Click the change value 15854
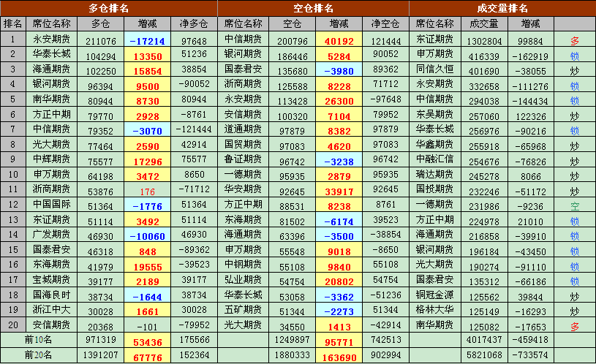 [148, 72]
